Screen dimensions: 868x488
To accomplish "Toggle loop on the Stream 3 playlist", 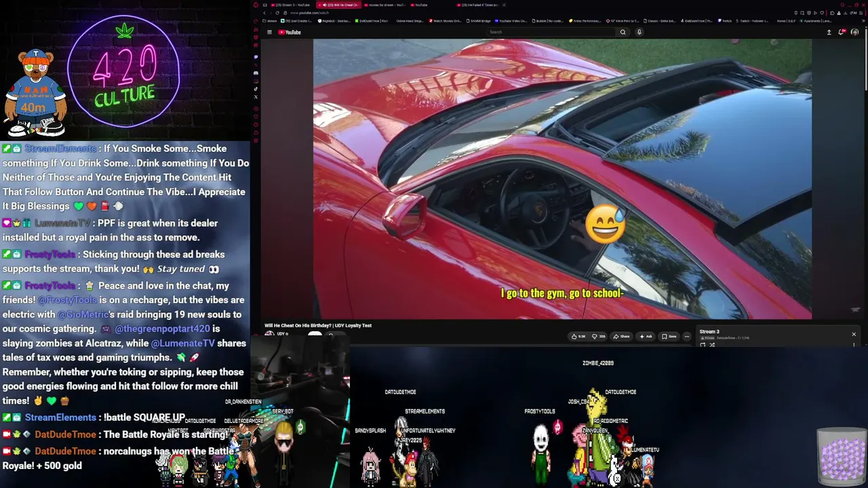I will 703,344.
